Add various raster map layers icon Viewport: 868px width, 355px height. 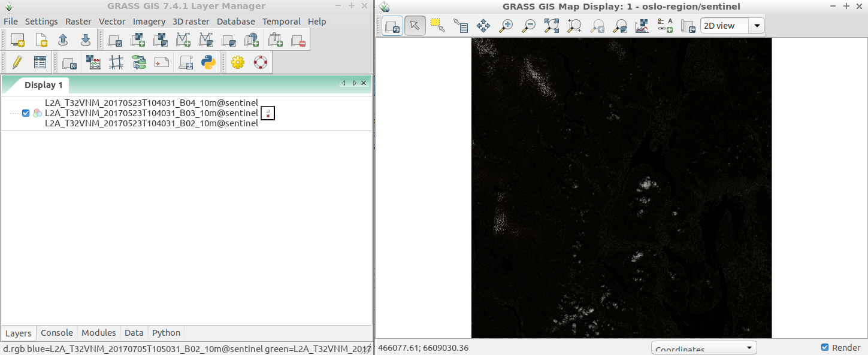coord(161,40)
